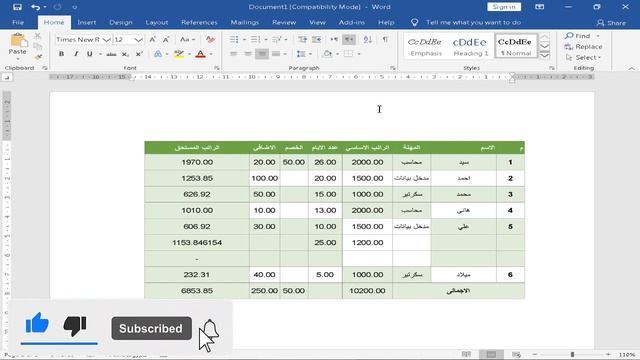The width and height of the screenshot is (640, 360).
Task: Decrease paragraph indent
Action: tap(302, 40)
